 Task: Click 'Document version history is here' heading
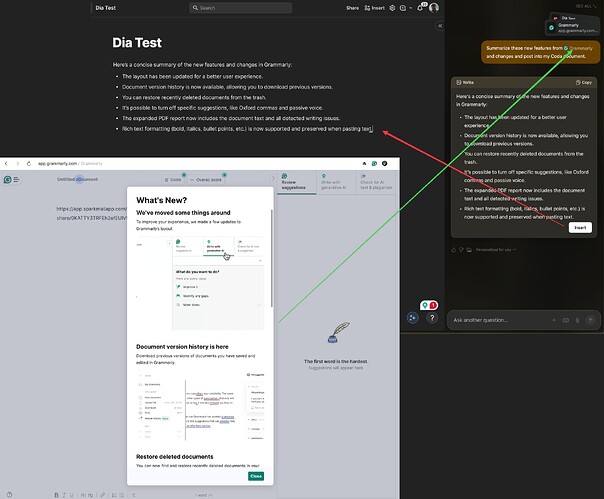click(182, 347)
